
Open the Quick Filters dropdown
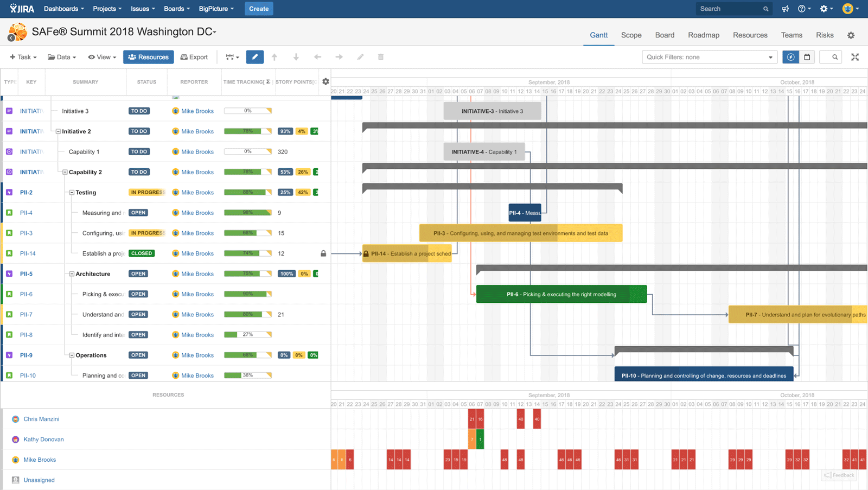pyautogui.click(x=709, y=56)
